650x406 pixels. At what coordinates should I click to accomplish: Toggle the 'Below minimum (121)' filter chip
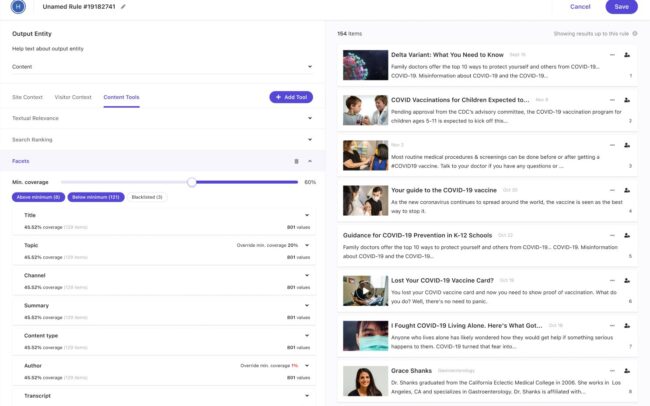(x=96, y=197)
